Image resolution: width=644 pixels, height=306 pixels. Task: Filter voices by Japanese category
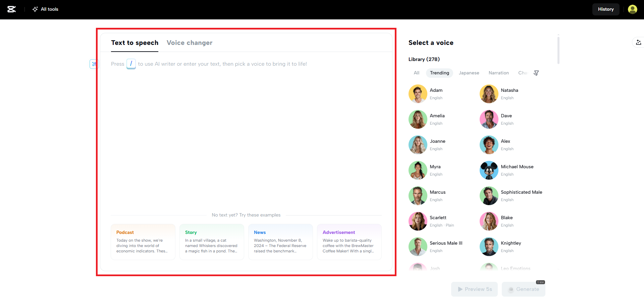(x=469, y=73)
